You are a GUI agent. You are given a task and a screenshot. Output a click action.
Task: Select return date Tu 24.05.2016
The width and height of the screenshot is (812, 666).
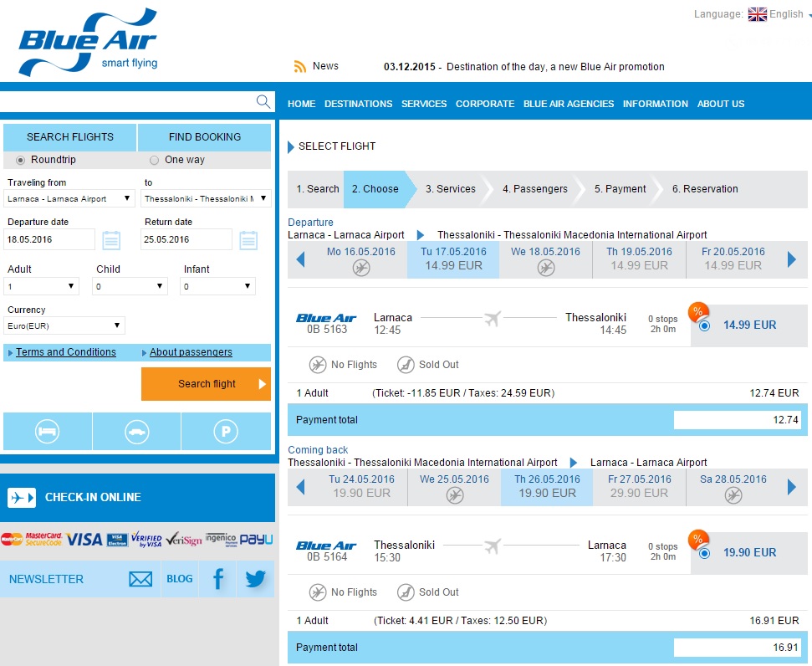click(x=361, y=487)
